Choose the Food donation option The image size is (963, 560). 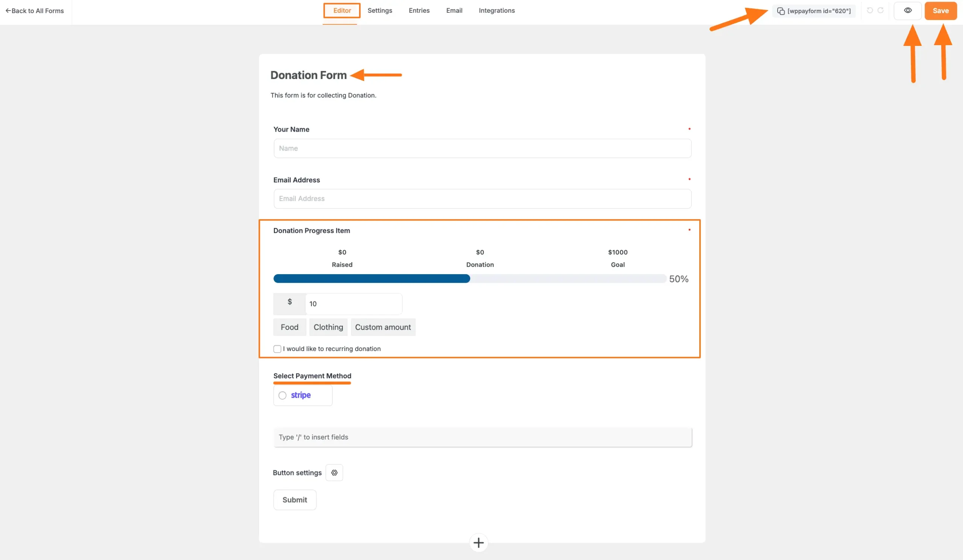[x=289, y=327]
